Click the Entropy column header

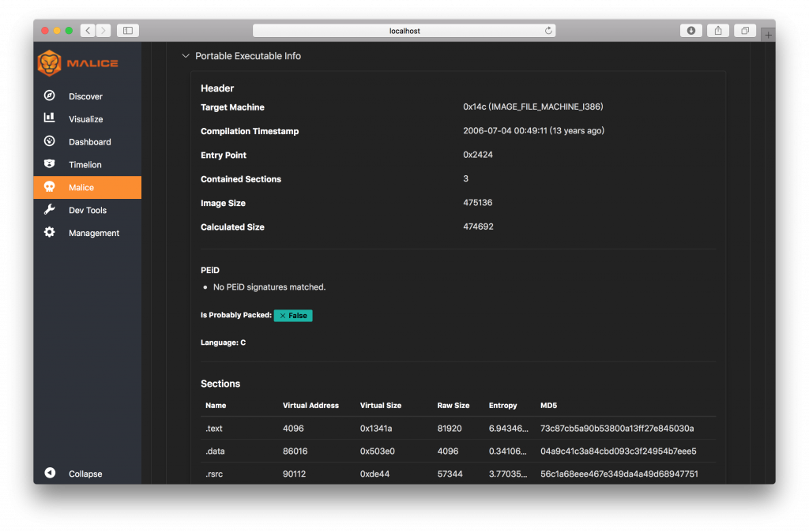click(503, 405)
